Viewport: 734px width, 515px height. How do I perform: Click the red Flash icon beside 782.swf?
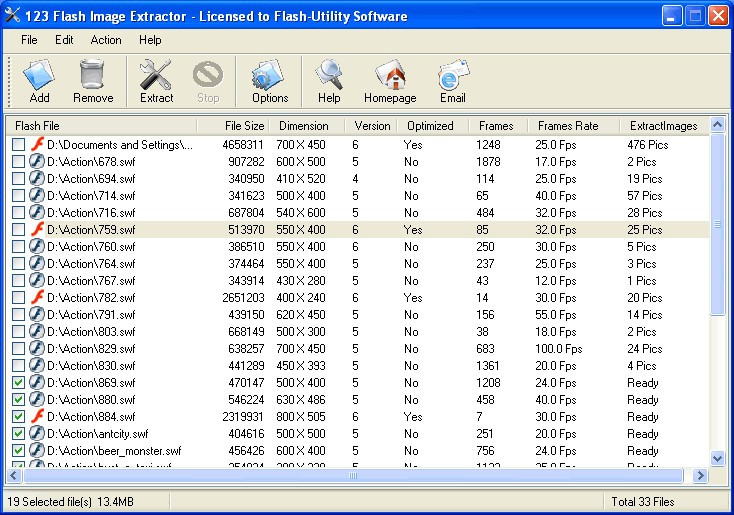click(x=37, y=297)
